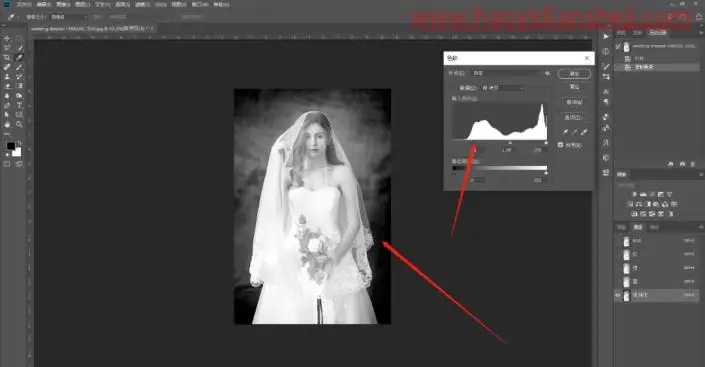Click the foreground black color swatch
This screenshot has height=367, width=705.
click(10, 146)
